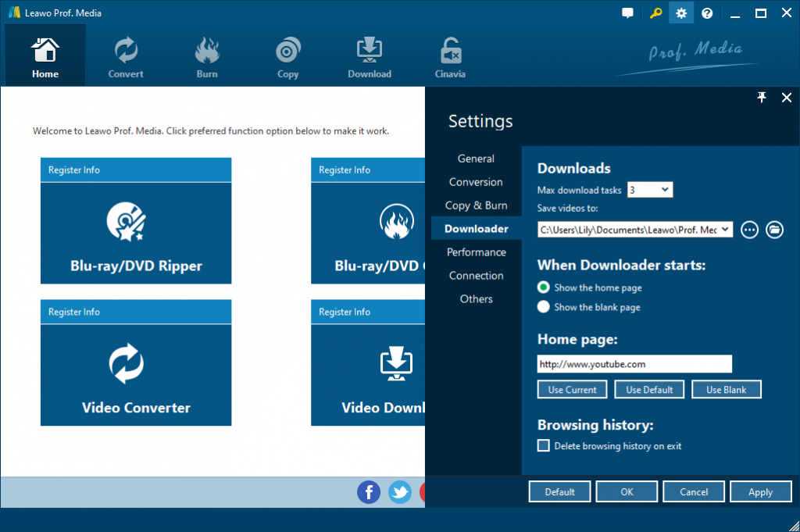The width and height of the screenshot is (800, 532).
Task: Pin the Settings panel
Action: (762, 97)
